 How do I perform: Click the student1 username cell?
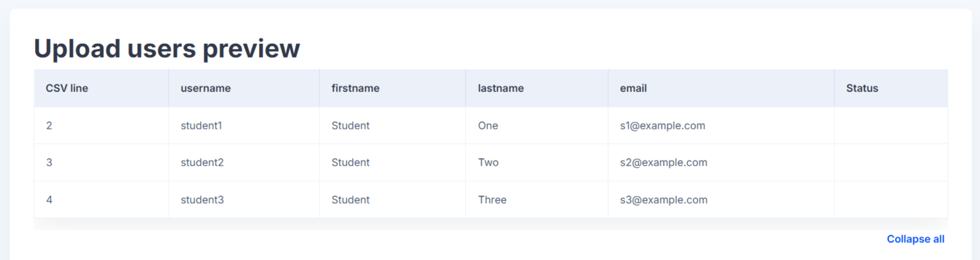click(244, 125)
